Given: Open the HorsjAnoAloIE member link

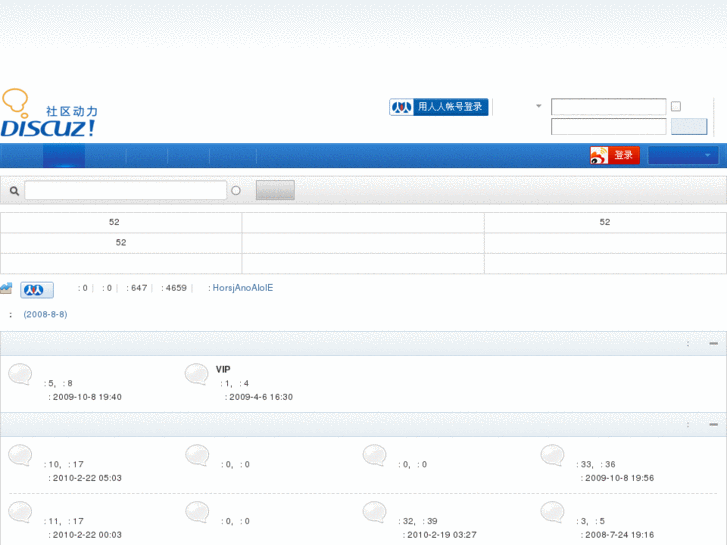Looking at the screenshot, I should click(242, 288).
